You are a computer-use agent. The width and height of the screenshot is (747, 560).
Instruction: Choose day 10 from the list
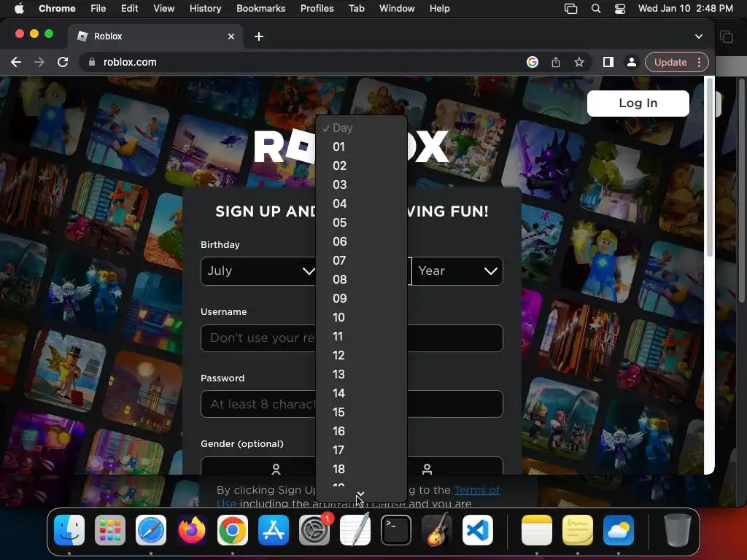point(361,317)
